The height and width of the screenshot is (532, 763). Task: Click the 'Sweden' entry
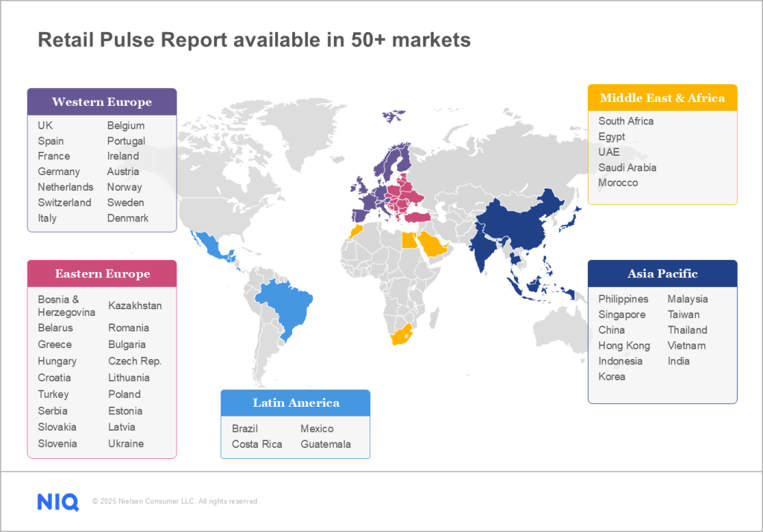pos(125,203)
